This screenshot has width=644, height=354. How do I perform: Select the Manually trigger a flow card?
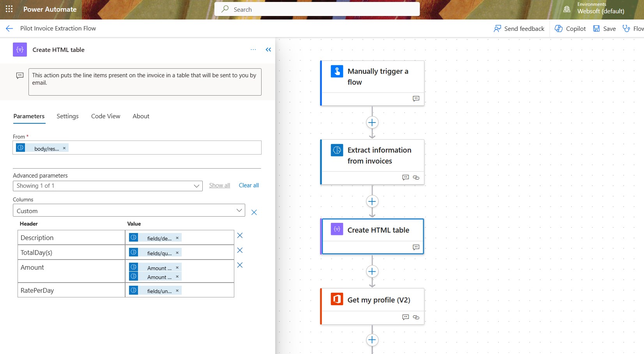(x=372, y=83)
